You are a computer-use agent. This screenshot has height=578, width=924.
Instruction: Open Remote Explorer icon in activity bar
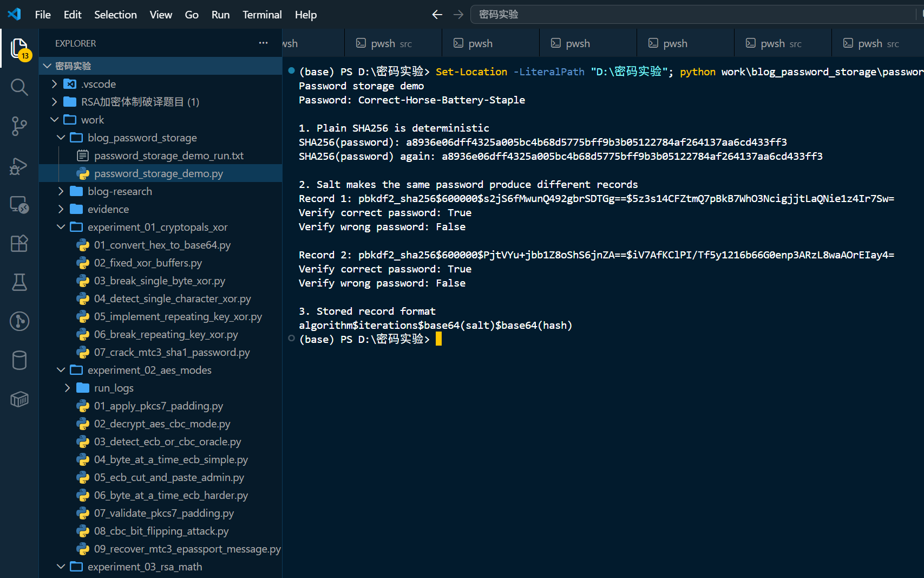(19, 204)
